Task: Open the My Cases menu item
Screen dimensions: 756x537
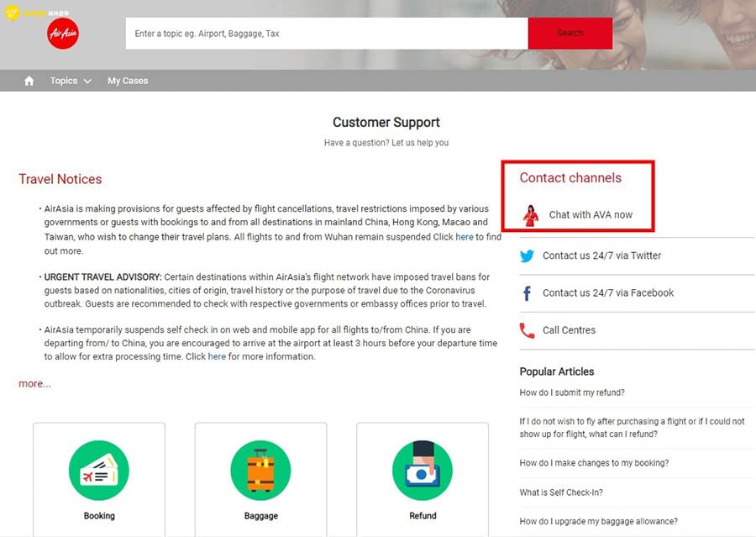Action: pos(128,81)
